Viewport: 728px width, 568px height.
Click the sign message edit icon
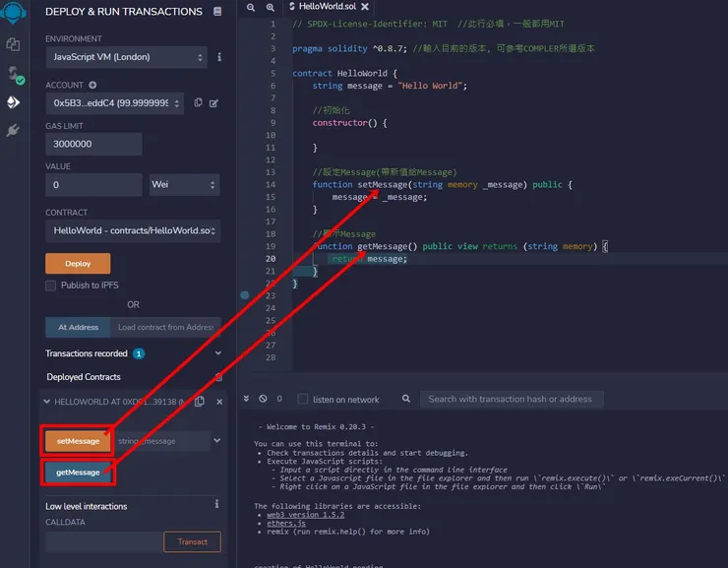tap(213, 103)
